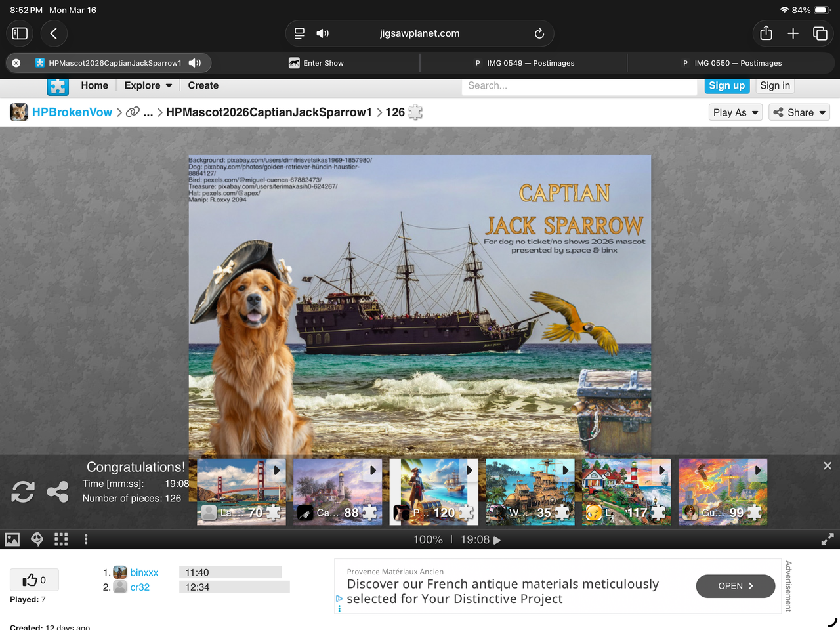840x630 pixels.
Task: Share the result using the share icon
Action: click(x=58, y=492)
